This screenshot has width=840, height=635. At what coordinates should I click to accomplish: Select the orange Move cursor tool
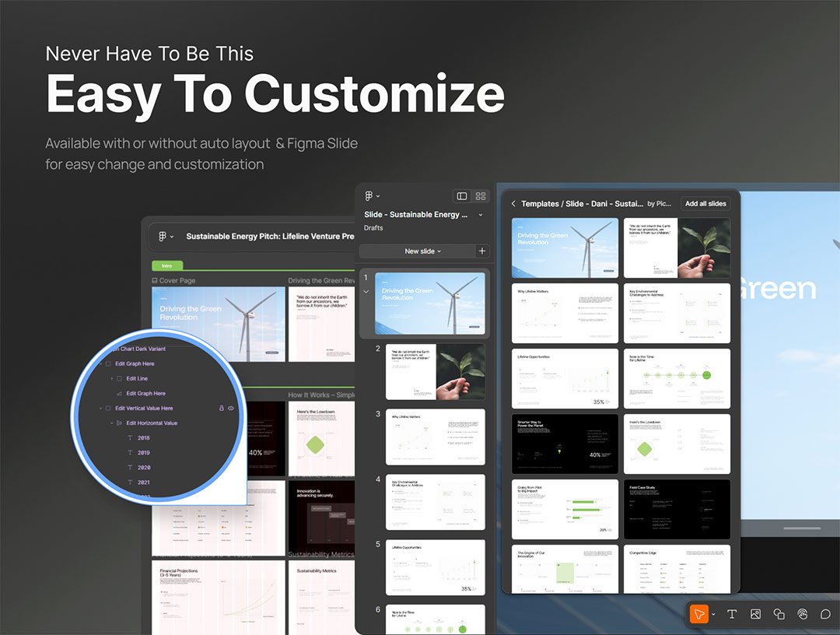[x=698, y=614]
